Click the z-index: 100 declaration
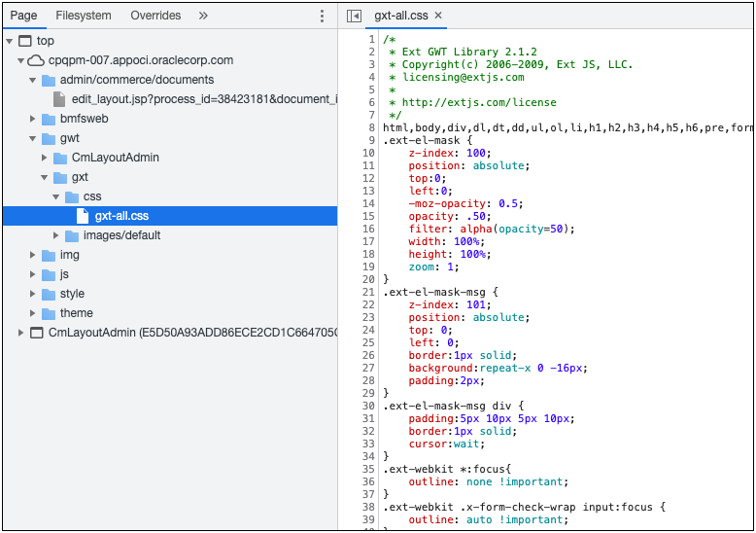 point(450,153)
